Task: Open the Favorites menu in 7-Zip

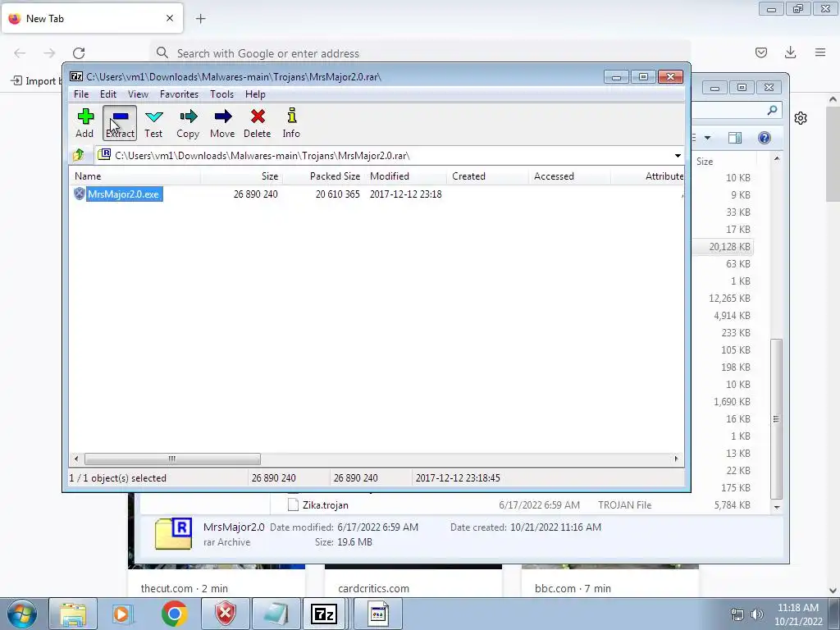Action: [x=180, y=94]
